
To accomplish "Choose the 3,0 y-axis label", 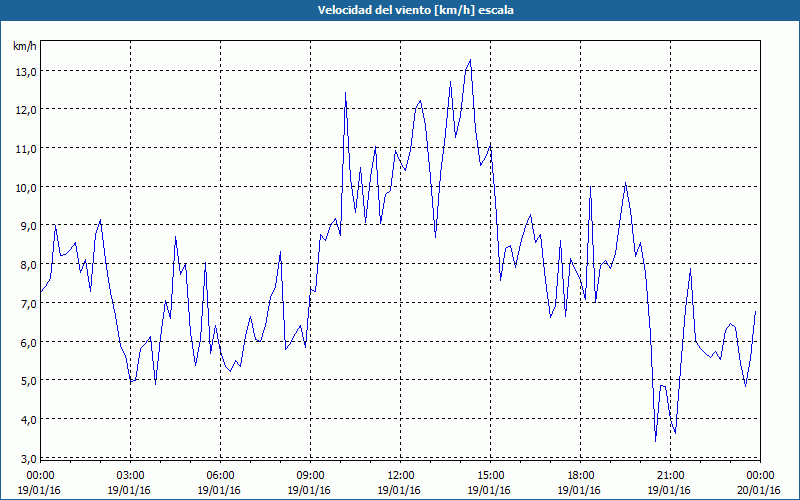I will [28, 459].
